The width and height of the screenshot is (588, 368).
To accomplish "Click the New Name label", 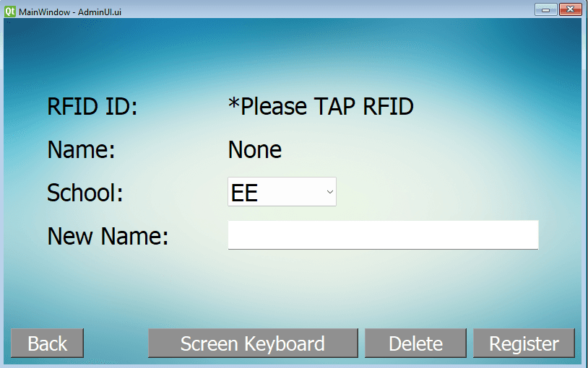I will tap(108, 236).
